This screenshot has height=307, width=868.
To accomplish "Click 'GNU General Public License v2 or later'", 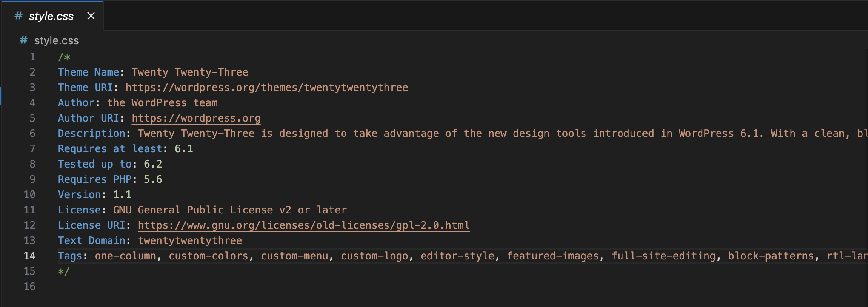I will 230,210.
